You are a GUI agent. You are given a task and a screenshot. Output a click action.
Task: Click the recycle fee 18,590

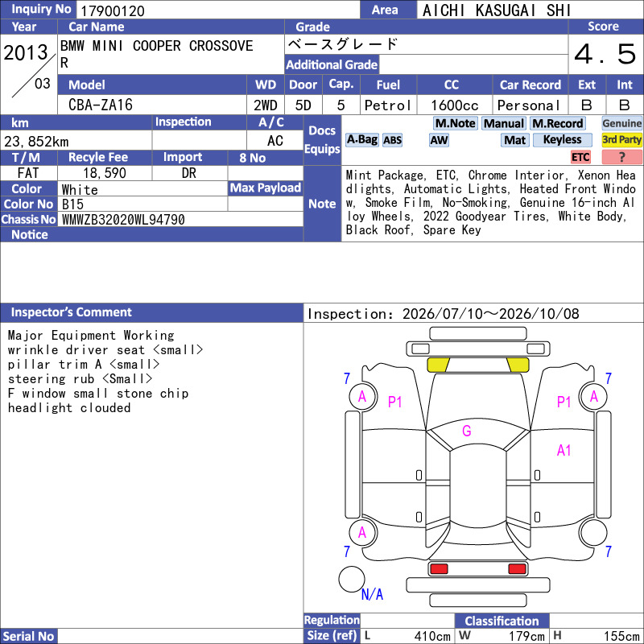coord(105,173)
